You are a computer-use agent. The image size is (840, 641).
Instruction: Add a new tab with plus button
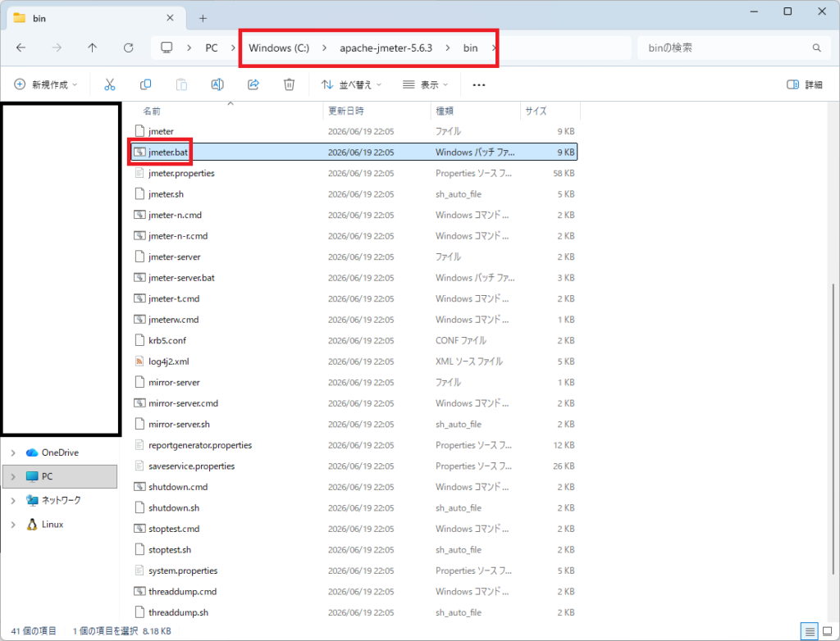coord(203,18)
